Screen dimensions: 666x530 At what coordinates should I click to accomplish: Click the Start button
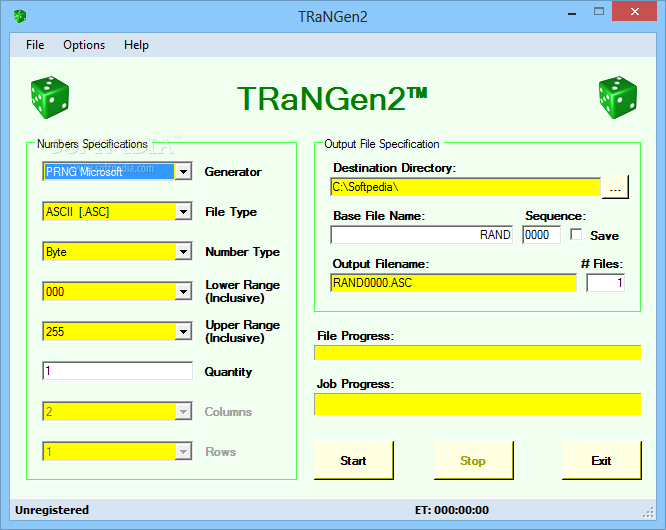tap(353, 460)
